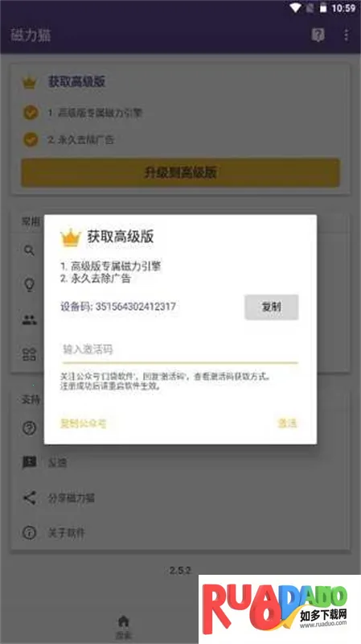The width and height of the screenshot is (361, 644).
Task: Tap the share icon beside 分享磁力猫
Action: tap(29, 497)
